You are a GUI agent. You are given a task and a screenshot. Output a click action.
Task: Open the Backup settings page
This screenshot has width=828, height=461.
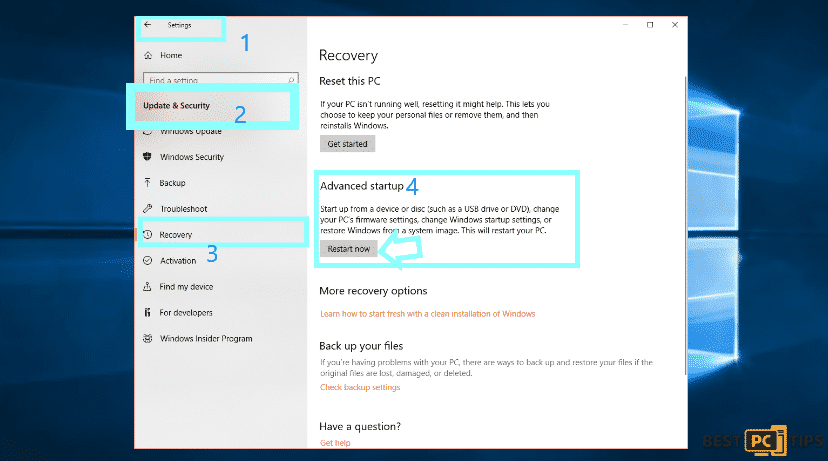tap(172, 183)
